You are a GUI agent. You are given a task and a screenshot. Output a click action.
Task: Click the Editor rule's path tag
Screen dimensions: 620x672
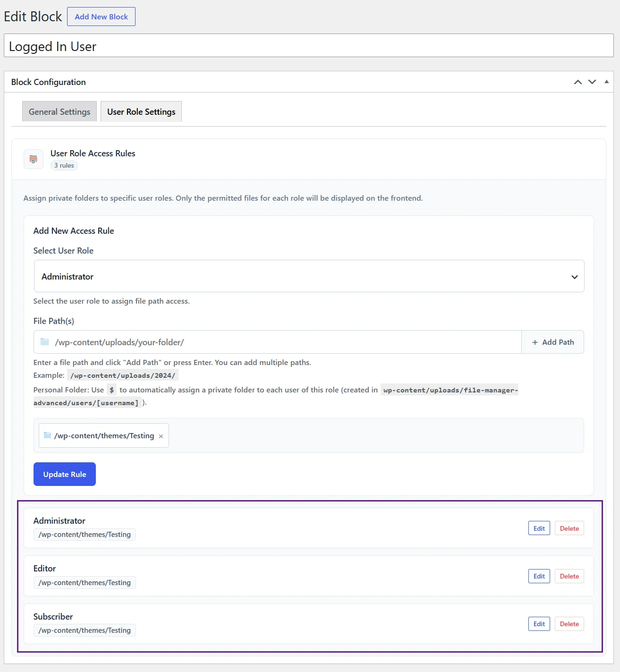click(x=85, y=583)
